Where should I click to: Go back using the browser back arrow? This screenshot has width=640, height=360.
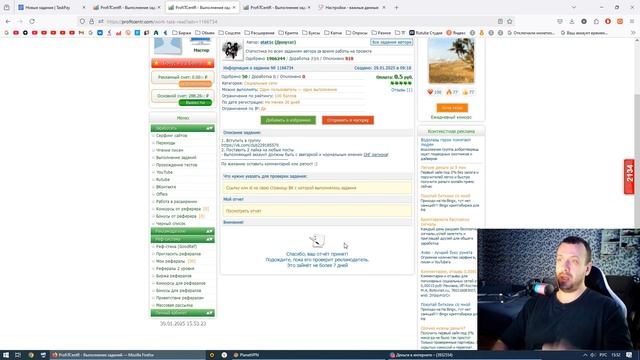pyautogui.click(x=8, y=21)
